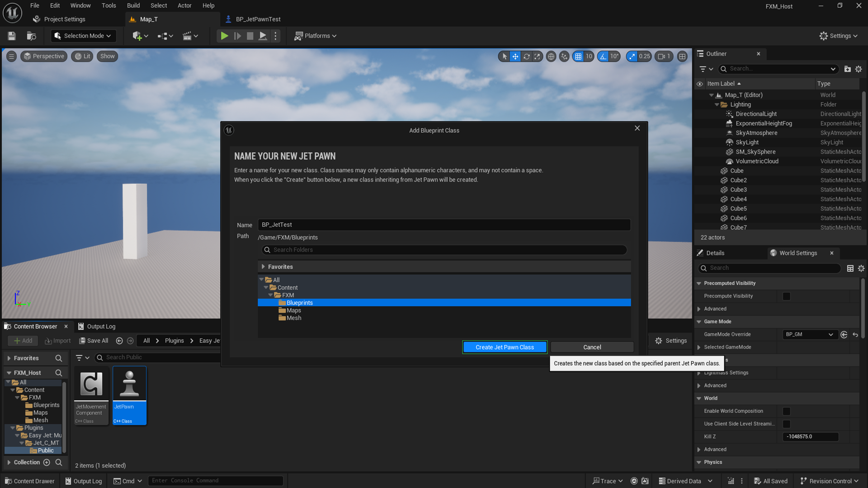The width and height of the screenshot is (868, 488).
Task: Open the Selection Mode dropdown
Action: [83, 36]
